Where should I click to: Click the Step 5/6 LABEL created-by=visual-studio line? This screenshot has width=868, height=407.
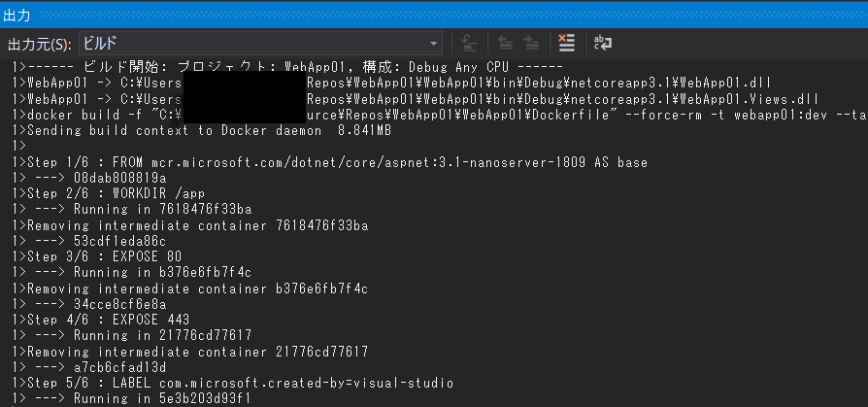[x=232, y=383]
